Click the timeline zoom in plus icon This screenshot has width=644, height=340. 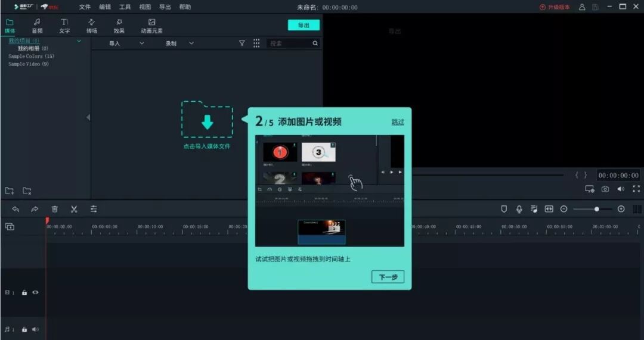(x=621, y=209)
